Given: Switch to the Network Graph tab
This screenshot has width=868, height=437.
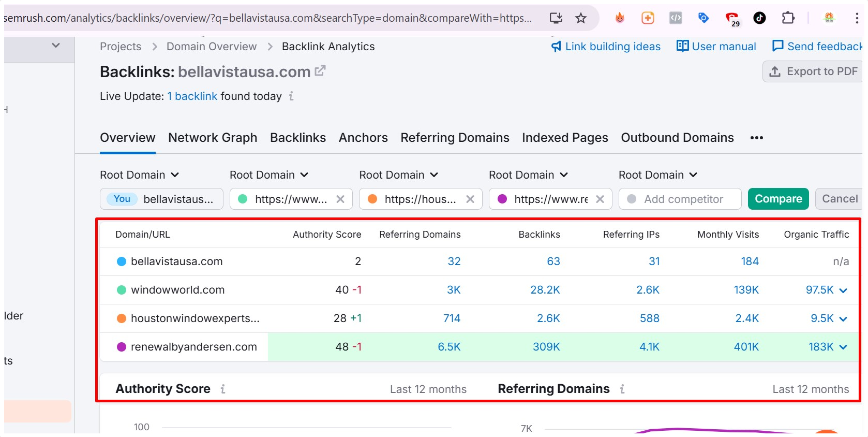Looking at the screenshot, I should click(213, 138).
